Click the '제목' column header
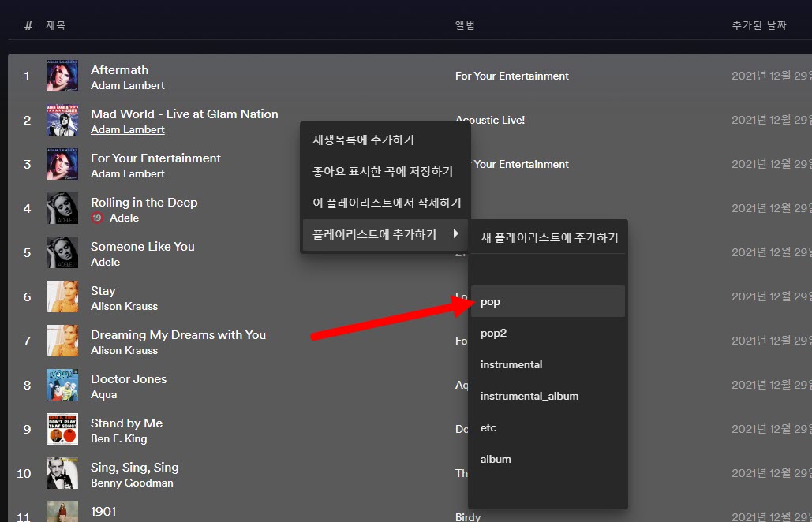The height and width of the screenshot is (522, 812). coord(55,25)
